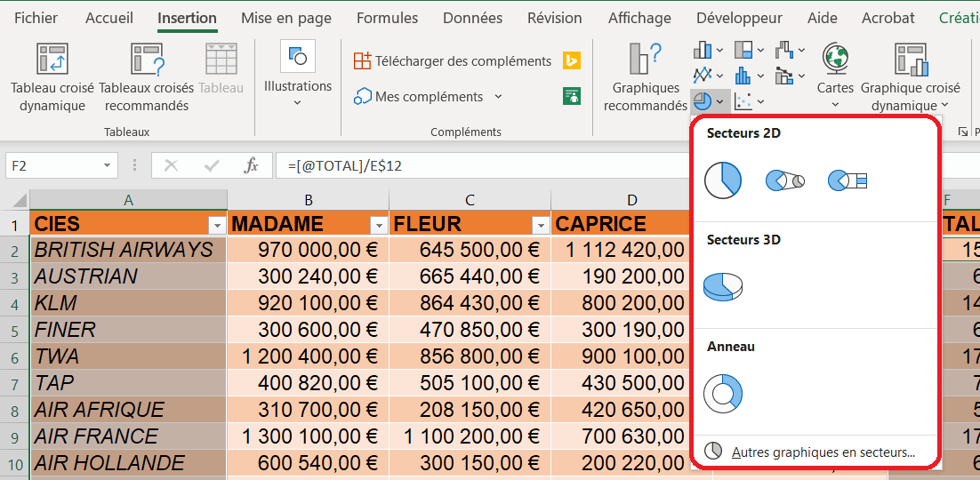980x480 pixels.
Task: Click cell with 665 440,00 €
Action: (x=470, y=276)
